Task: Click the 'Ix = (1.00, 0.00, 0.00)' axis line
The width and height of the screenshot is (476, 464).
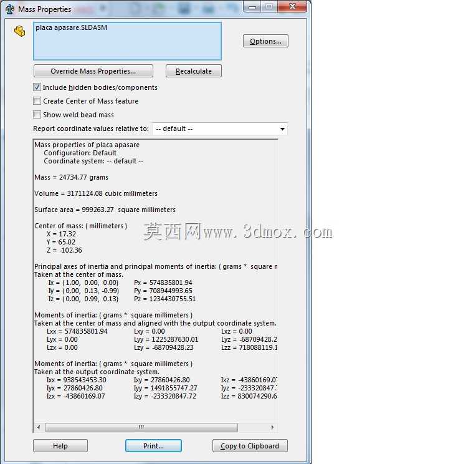Action: point(83,283)
